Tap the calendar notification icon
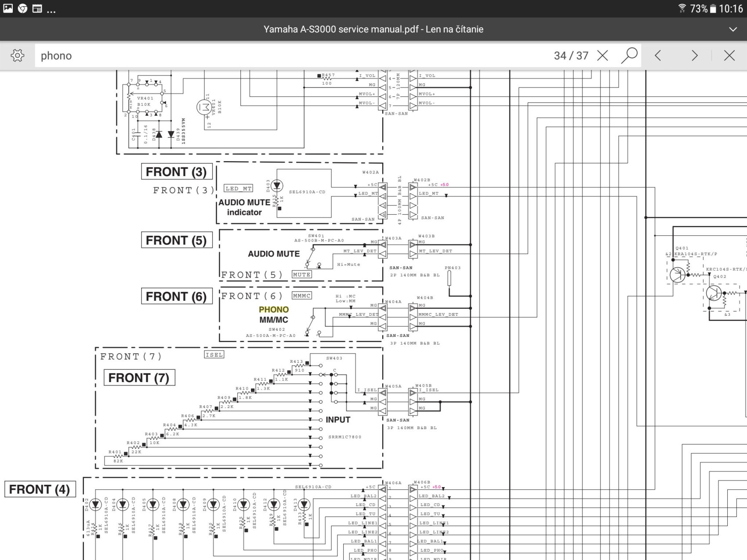This screenshot has height=560, width=747. (37, 8)
